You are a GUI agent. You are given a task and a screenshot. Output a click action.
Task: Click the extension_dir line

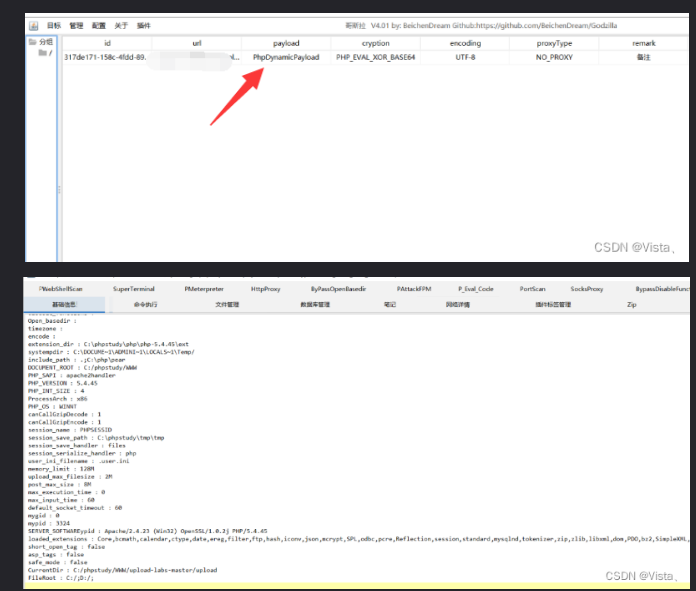tap(108, 344)
